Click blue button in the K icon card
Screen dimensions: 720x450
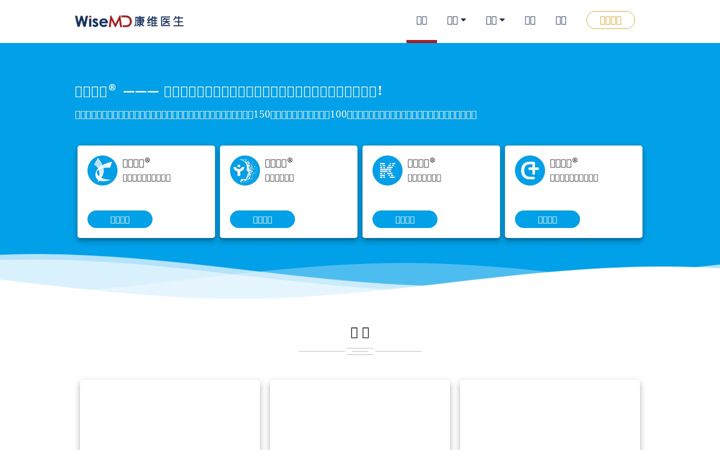[405, 219]
